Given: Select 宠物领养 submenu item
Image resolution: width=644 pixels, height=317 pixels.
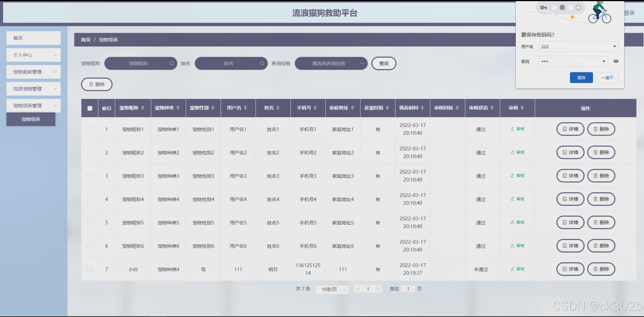Looking at the screenshot, I should [x=31, y=119].
